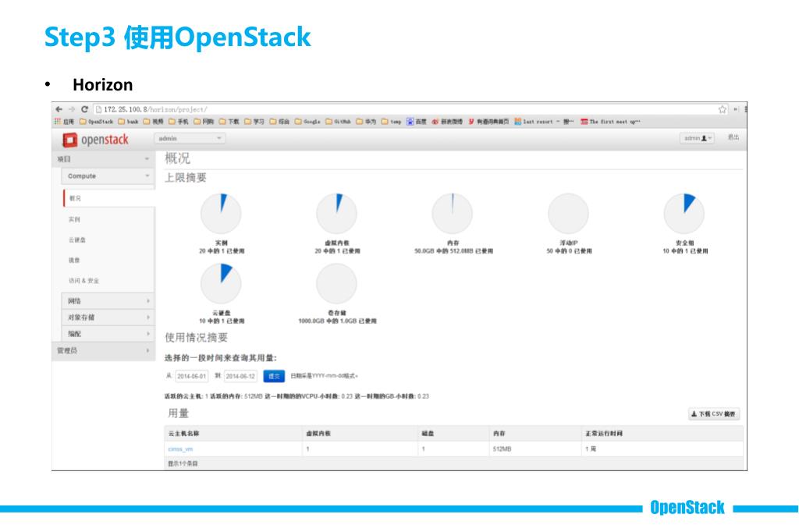Open the 华为 bookmark folder

366,121
